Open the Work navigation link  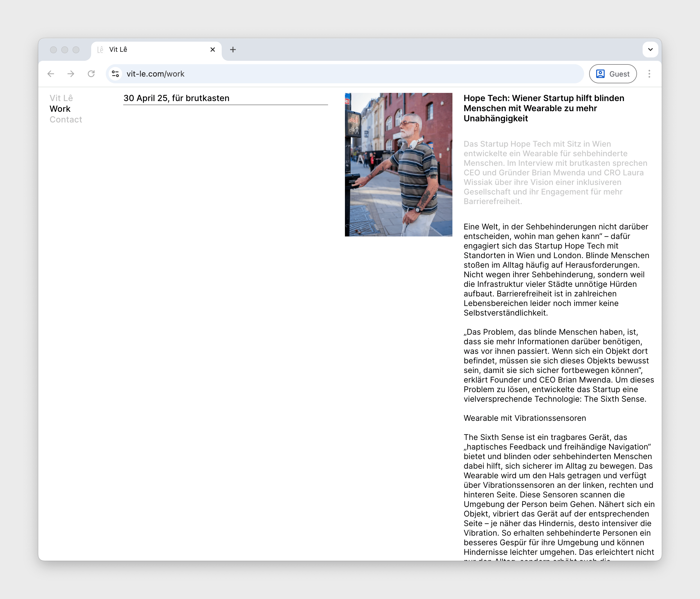tap(60, 109)
